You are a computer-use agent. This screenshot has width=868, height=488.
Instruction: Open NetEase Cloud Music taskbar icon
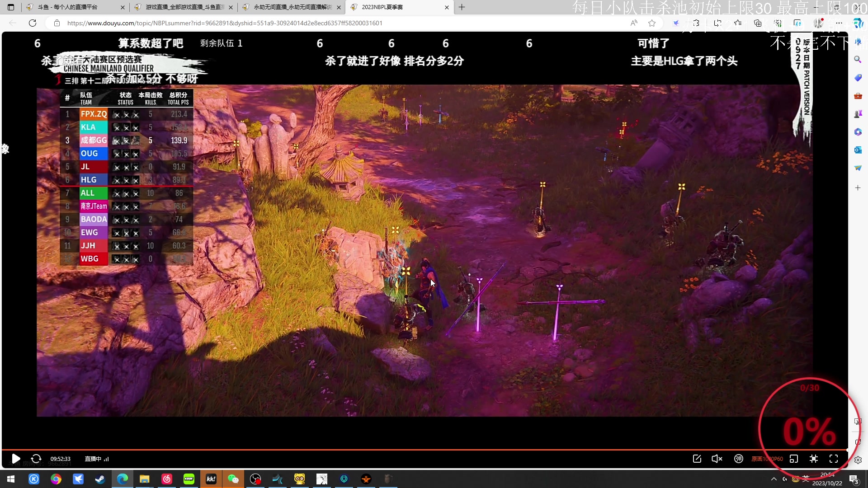[x=167, y=479]
